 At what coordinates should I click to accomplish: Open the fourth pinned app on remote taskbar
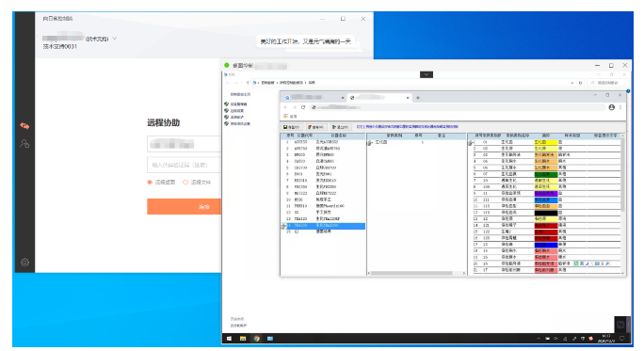click(270, 339)
